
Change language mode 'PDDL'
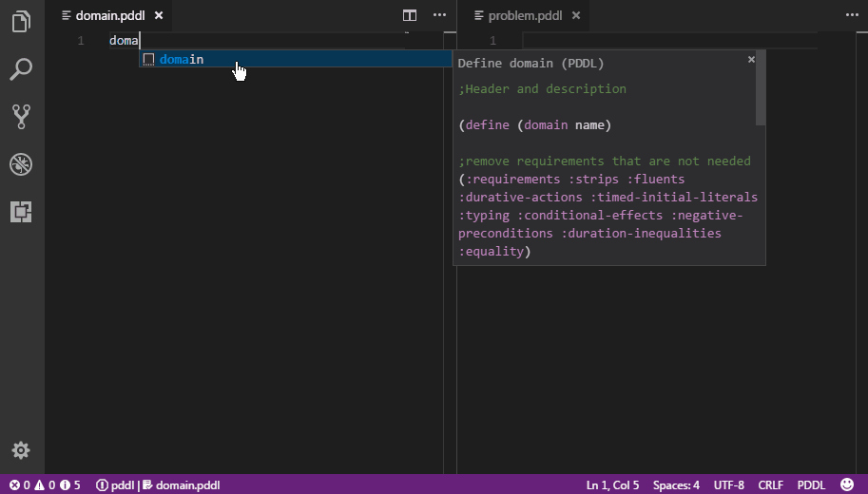click(x=811, y=485)
